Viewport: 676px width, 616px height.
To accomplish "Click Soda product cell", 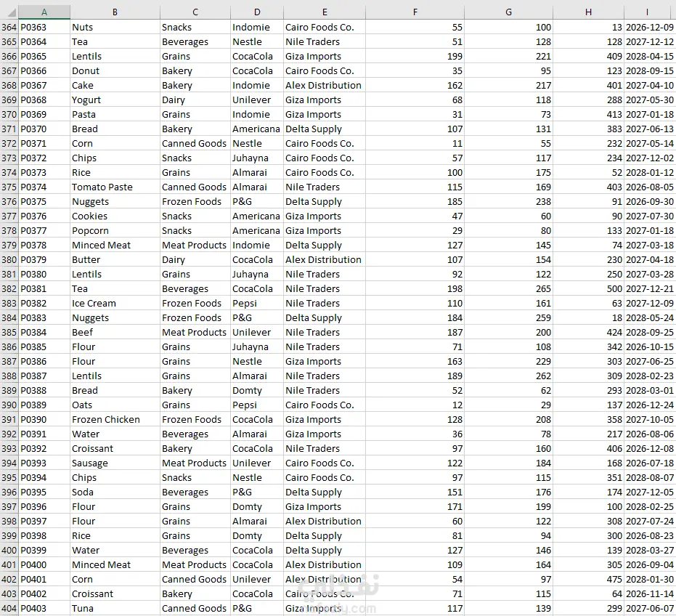I will click(x=115, y=493).
